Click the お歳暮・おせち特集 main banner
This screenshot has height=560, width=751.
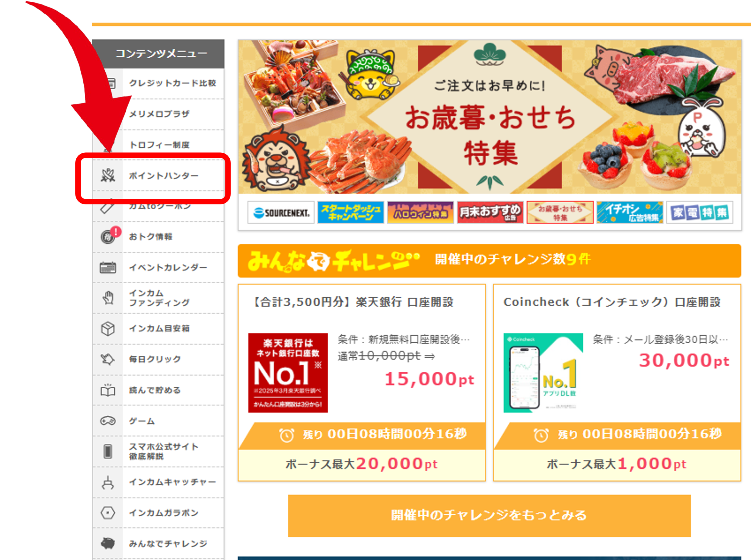[x=490, y=117]
